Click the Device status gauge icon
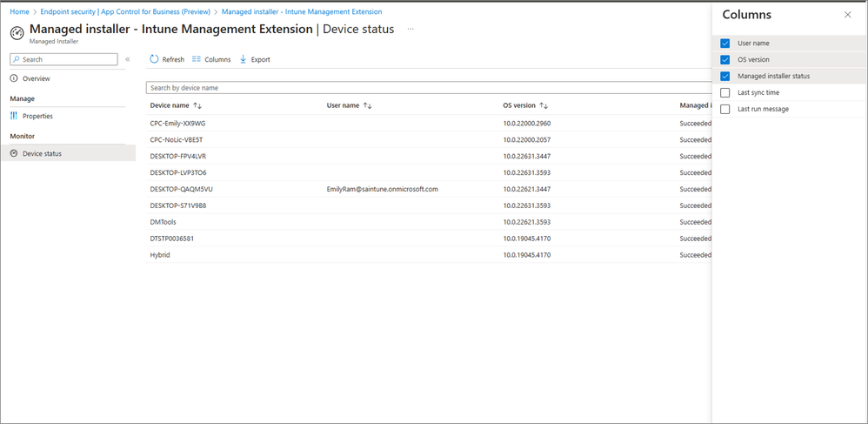868x424 pixels. click(14, 153)
